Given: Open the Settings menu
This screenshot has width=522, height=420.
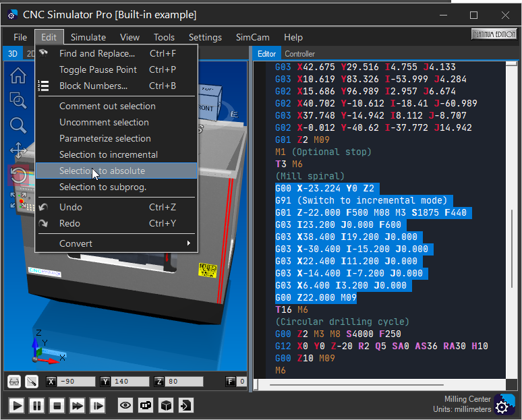Looking at the screenshot, I should point(205,37).
